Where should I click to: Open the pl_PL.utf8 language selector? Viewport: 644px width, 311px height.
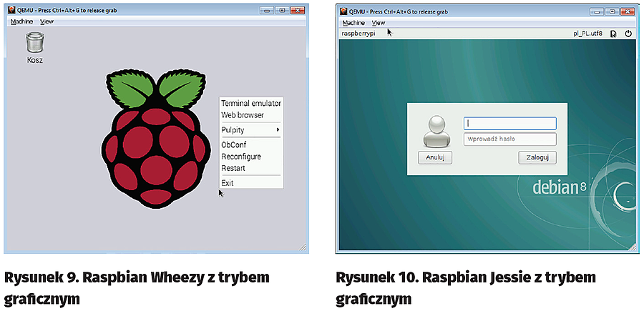point(587,34)
